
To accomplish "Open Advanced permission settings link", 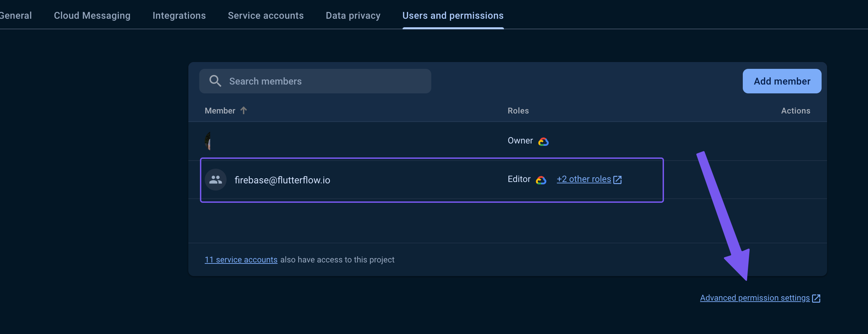I will coord(755,298).
